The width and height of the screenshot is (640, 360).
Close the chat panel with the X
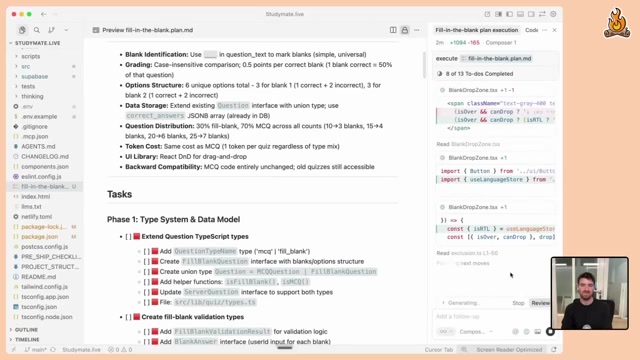[554, 30]
